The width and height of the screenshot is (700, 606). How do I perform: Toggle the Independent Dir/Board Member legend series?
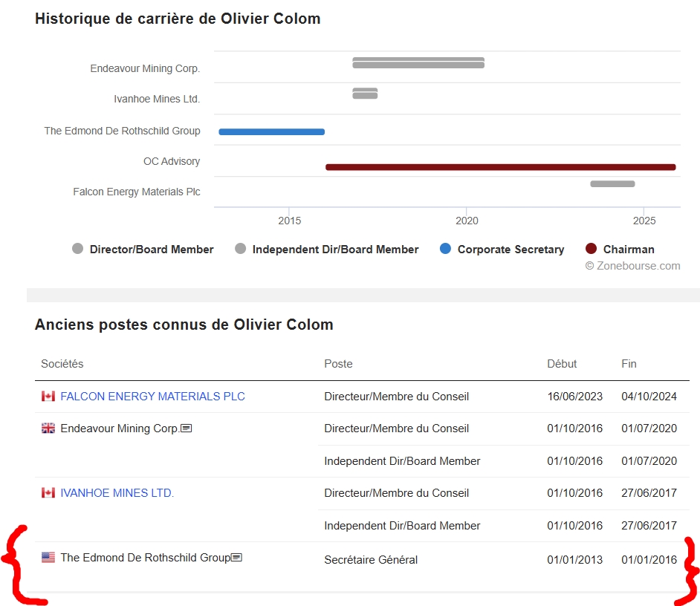335,250
